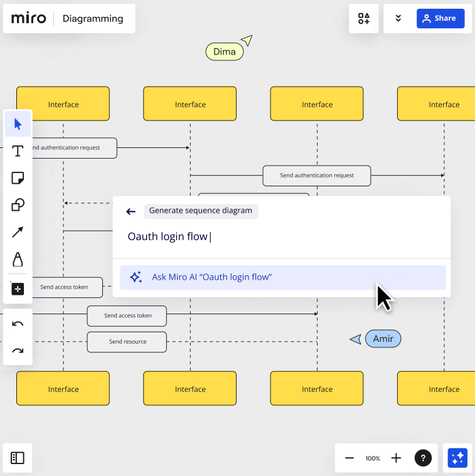Image resolution: width=475 pixels, height=476 pixels.
Task: Open Miro AI sparkle button
Action: pyautogui.click(x=457, y=458)
